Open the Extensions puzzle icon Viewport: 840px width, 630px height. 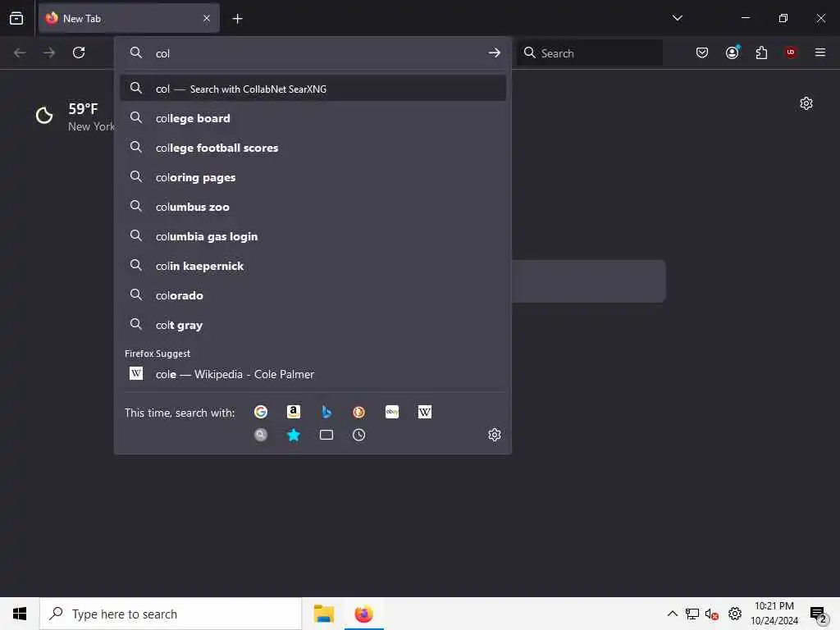pyautogui.click(x=761, y=52)
